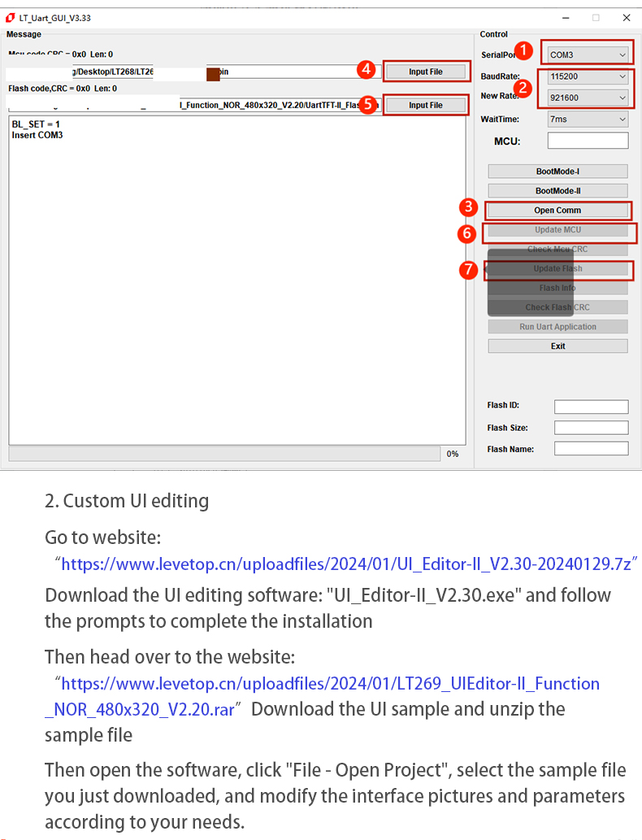
Task: Click the Check Flash CRC button
Action: pos(557,307)
